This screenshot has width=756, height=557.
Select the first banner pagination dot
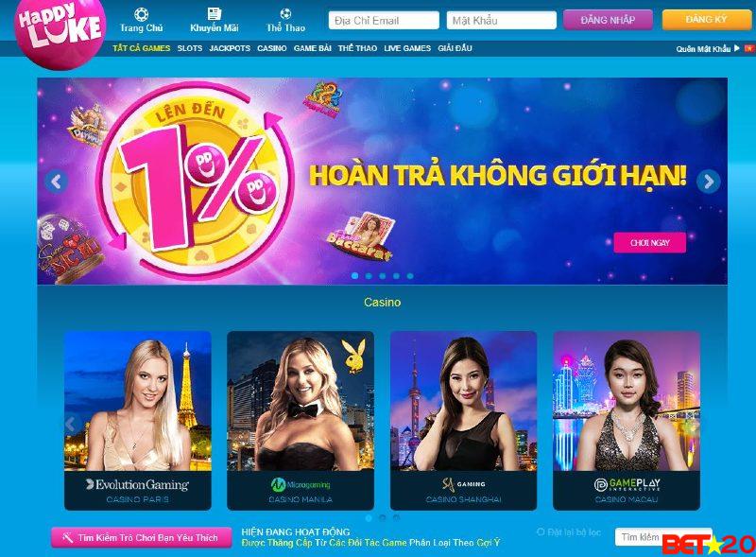pos(355,275)
